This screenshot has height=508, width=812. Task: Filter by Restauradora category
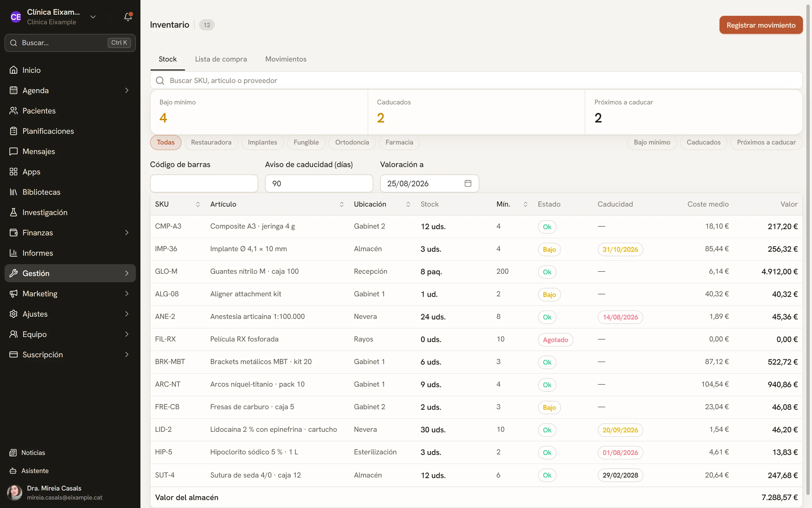[x=211, y=143]
